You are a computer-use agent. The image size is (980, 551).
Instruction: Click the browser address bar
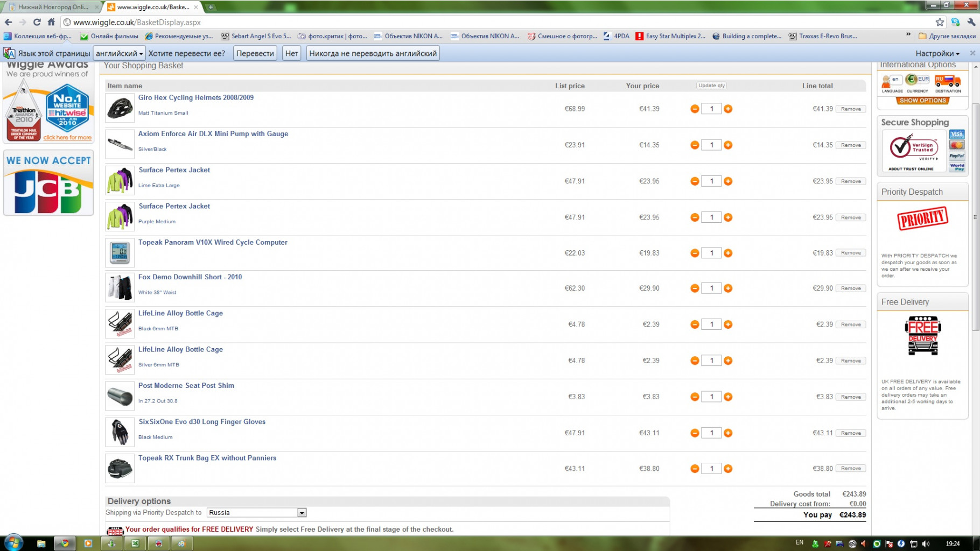pyautogui.click(x=495, y=22)
